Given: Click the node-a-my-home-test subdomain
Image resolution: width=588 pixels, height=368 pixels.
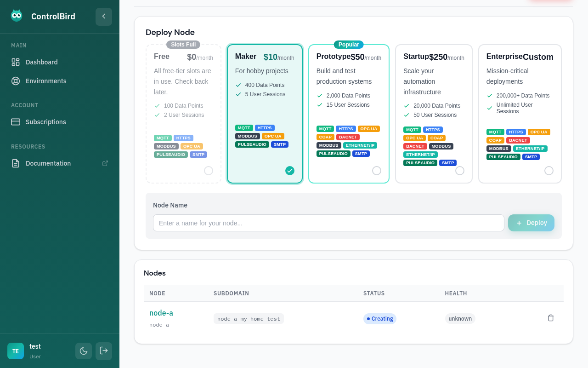Looking at the screenshot, I should tap(249, 319).
